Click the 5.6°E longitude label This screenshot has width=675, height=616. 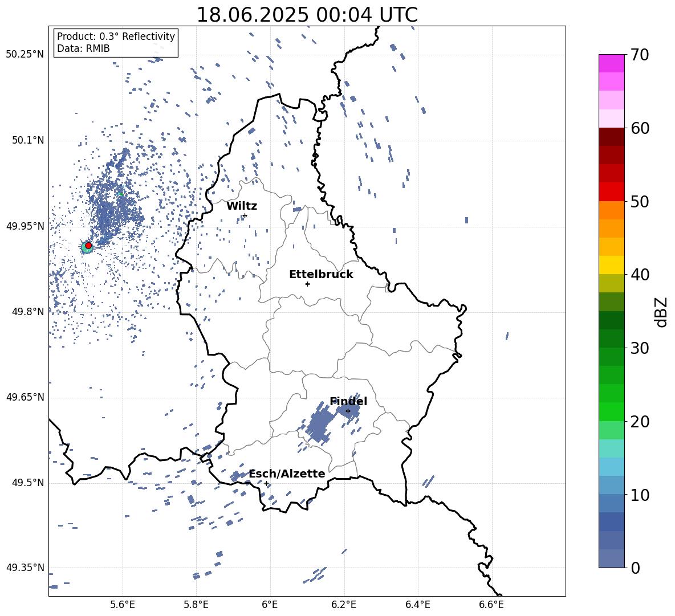[x=122, y=605]
